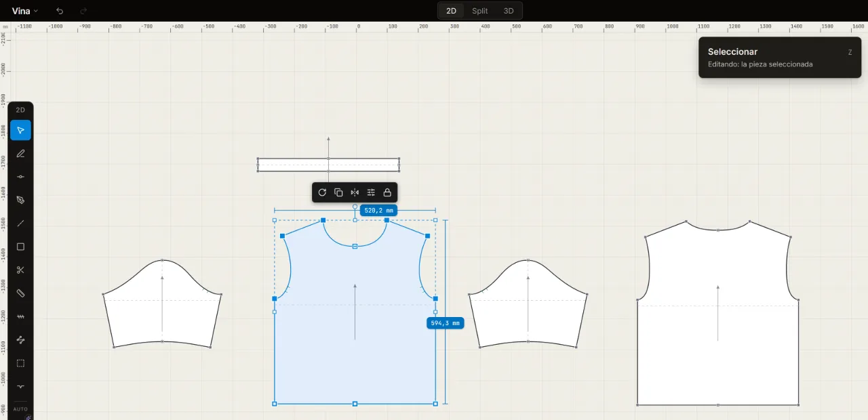The height and width of the screenshot is (420, 868).
Task: Lock the selected pattern piece
Action: coord(387,192)
